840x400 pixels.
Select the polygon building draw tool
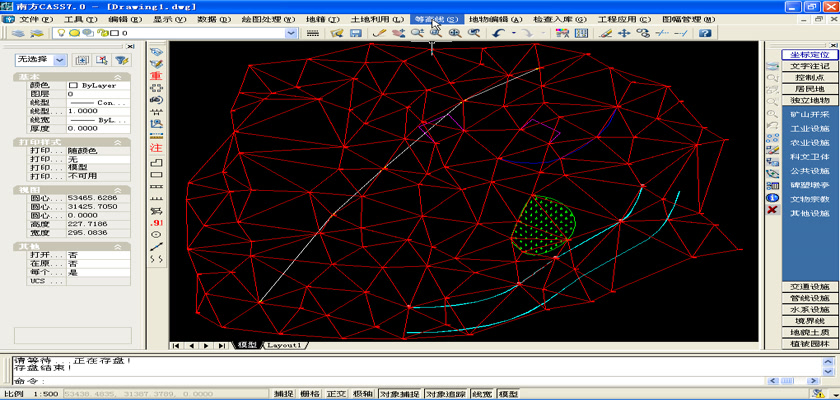(156, 162)
